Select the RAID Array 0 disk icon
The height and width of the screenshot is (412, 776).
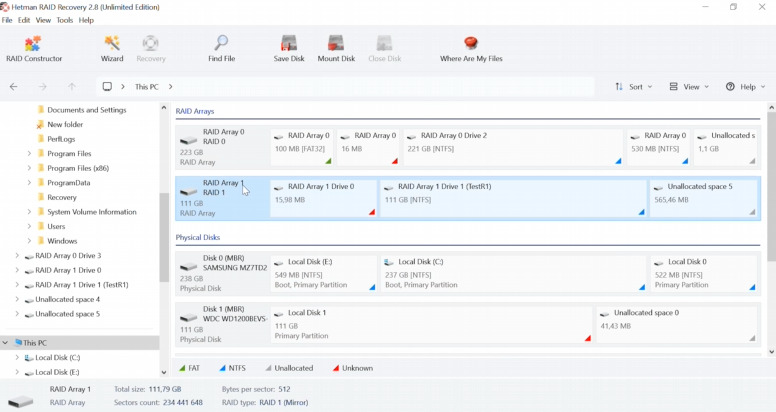point(189,141)
